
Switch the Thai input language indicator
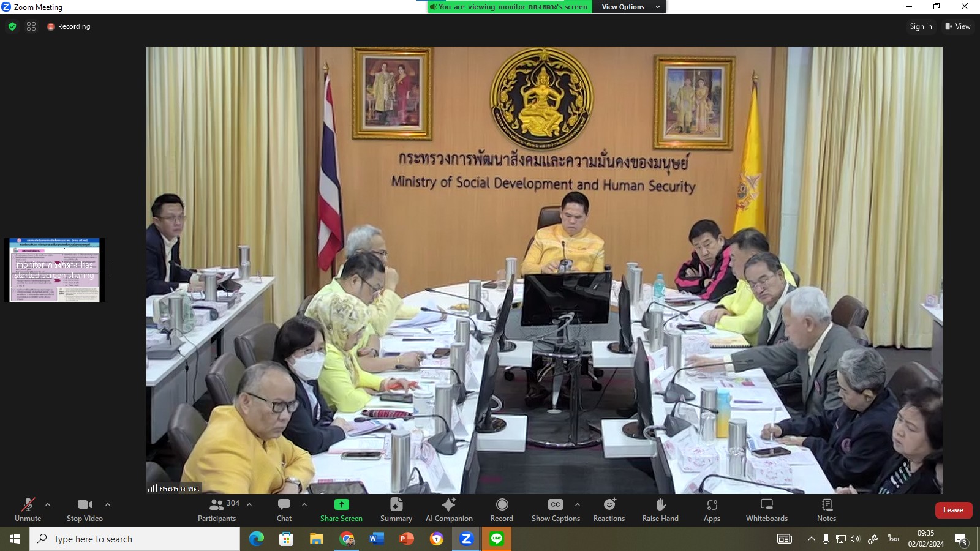pos(894,539)
